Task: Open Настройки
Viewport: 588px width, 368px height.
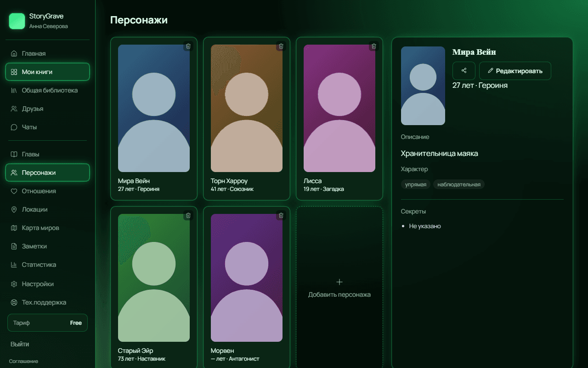Action: coord(47,284)
